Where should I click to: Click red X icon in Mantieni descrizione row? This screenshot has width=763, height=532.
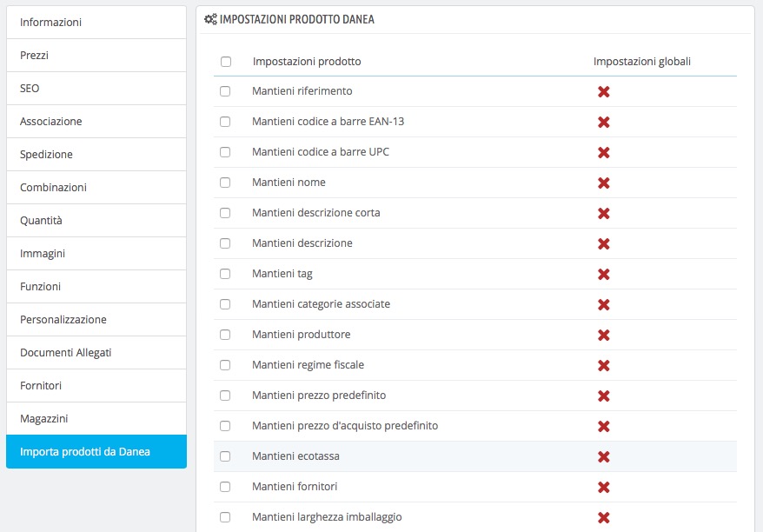[x=604, y=244]
